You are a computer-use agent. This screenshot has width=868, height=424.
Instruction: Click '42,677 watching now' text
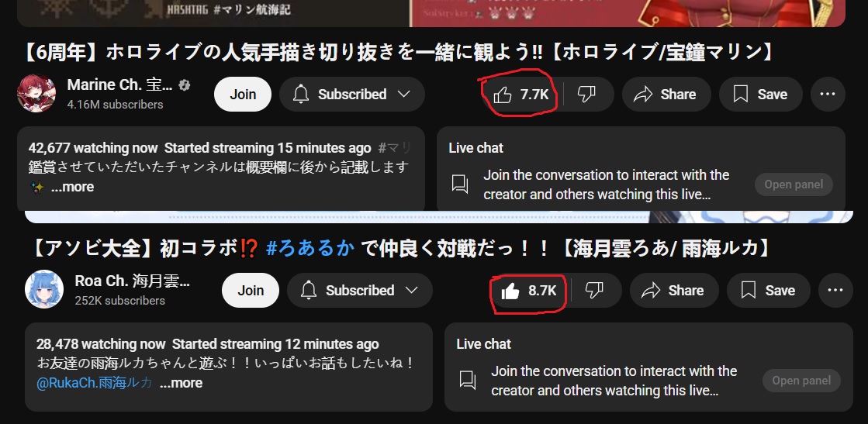coord(94,148)
